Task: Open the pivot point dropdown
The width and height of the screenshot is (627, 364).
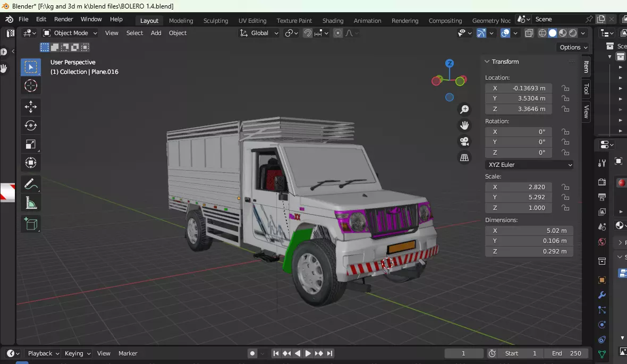Action: click(x=292, y=33)
